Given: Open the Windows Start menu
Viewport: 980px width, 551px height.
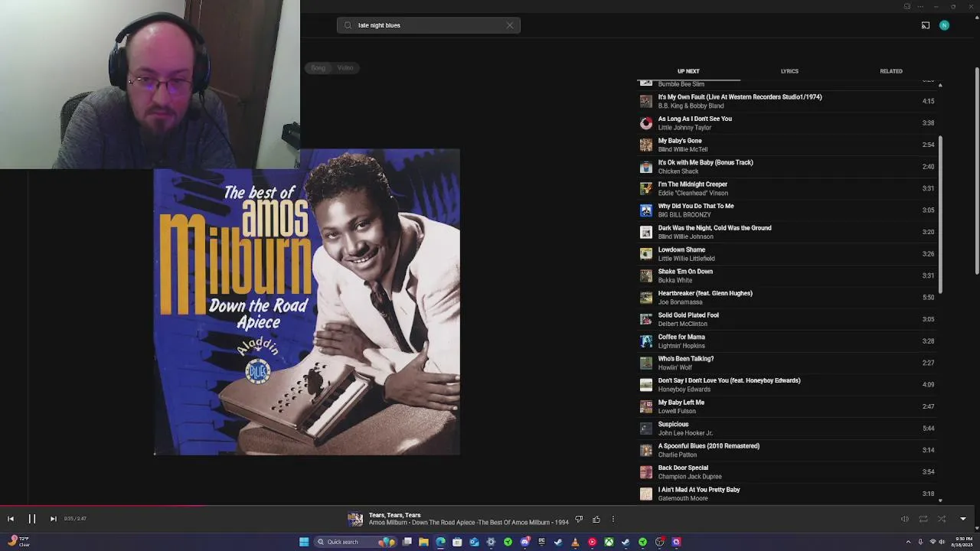Looking at the screenshot, I should pyautogui.click(x=304, y=542).
